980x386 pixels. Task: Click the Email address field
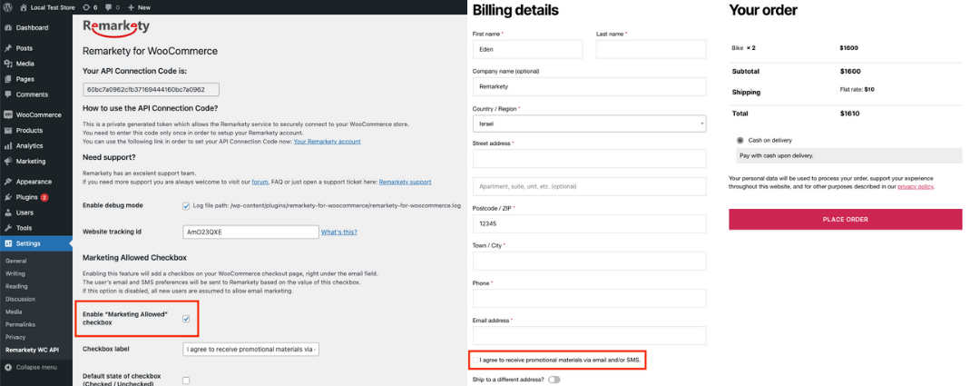(590, 335)
